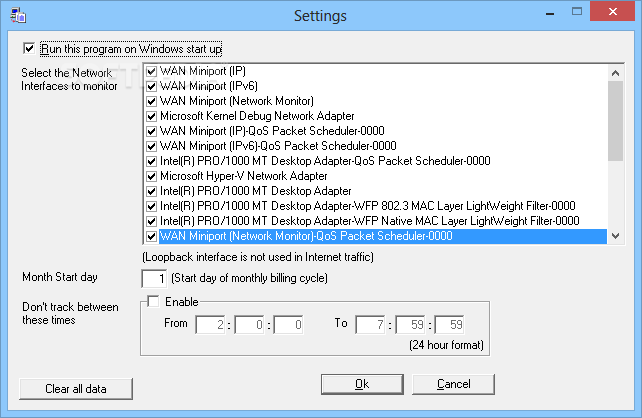Viewport: 642px width, 418px height.
Task: Uncheck the WAN Miniport (IP) checkbox
Action: (151, 71)
